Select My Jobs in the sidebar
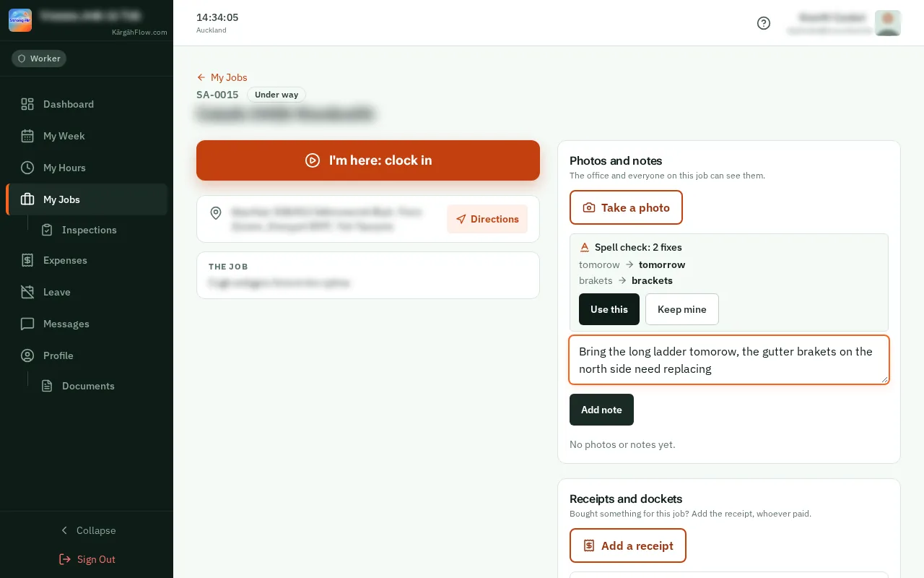The height and width of the screenshot is (578, 924). pyautogui.click(x=87, y=199)
